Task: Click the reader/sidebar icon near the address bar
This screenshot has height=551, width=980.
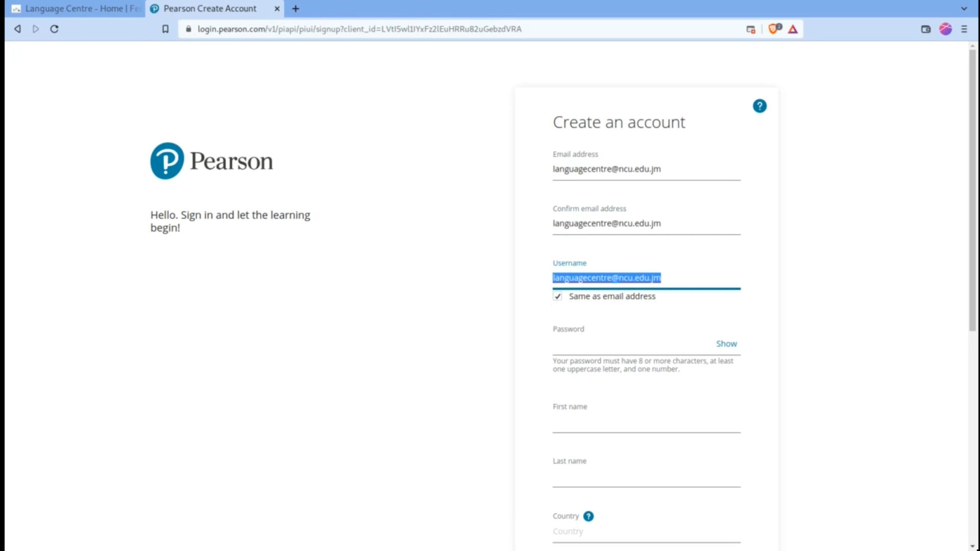Action: (750, 30)
